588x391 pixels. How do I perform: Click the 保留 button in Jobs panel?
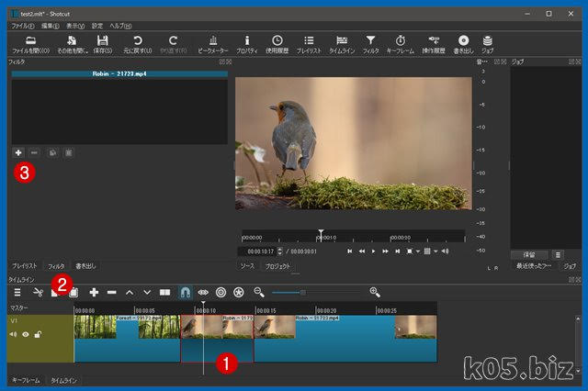tap(528, 254)
